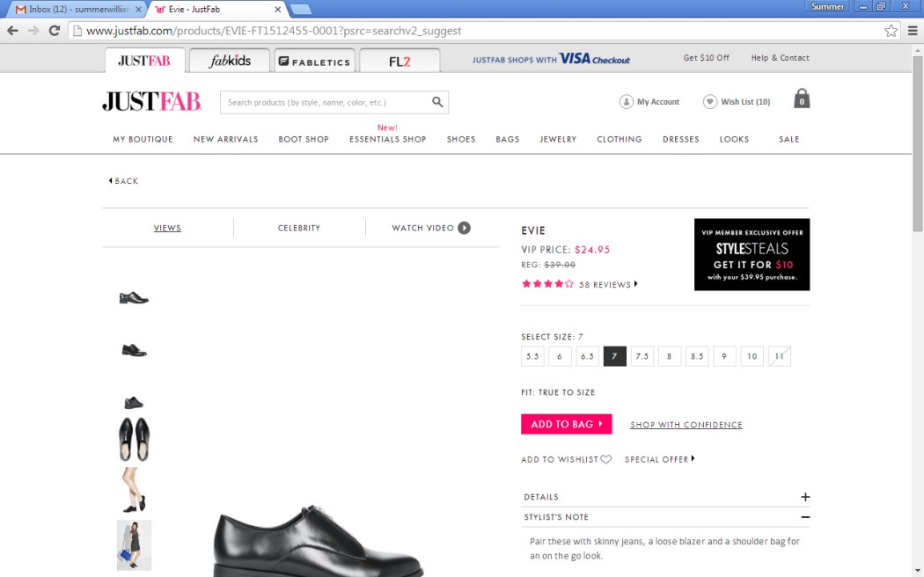Expand the SPECIAL OFFER details

click(x=658, y=458)
